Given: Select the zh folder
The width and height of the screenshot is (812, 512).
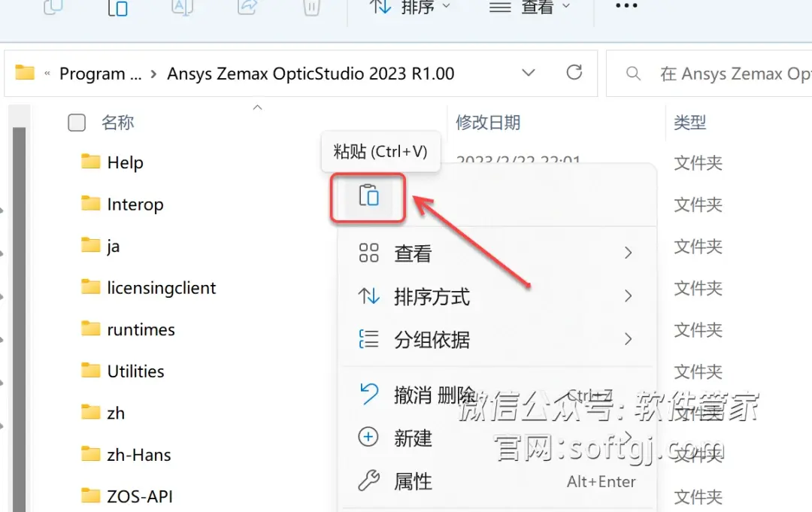Looking at the screenshot, I should (x=116, y=413).
